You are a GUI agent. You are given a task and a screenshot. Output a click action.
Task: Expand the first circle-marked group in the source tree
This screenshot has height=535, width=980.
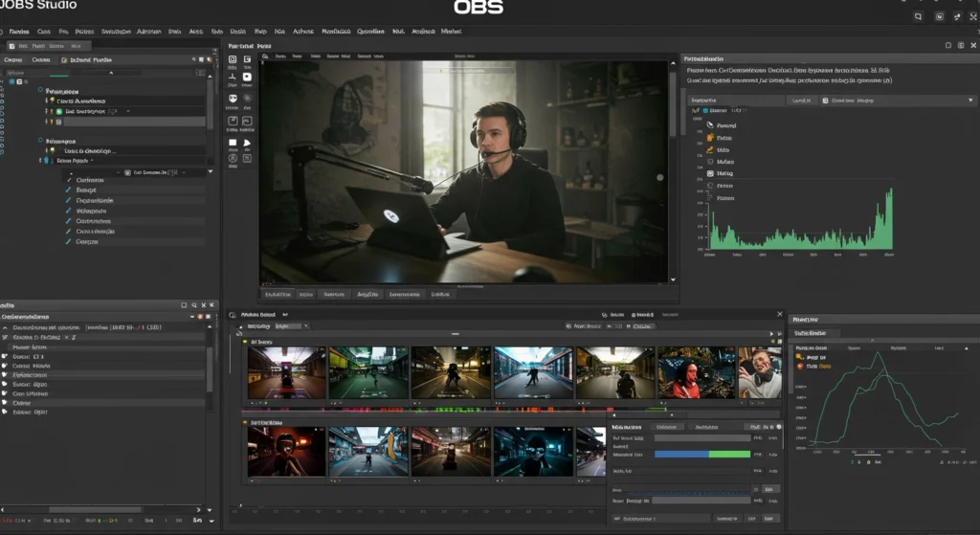pyautogui.click(x=42, y=89)
